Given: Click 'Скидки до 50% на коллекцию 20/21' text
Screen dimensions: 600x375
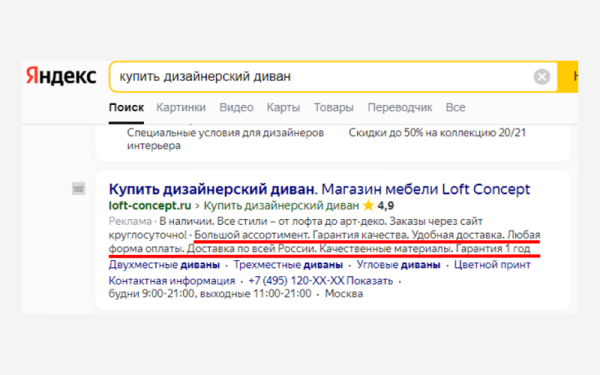Looking at the screenshot, I should pos(437,133).
